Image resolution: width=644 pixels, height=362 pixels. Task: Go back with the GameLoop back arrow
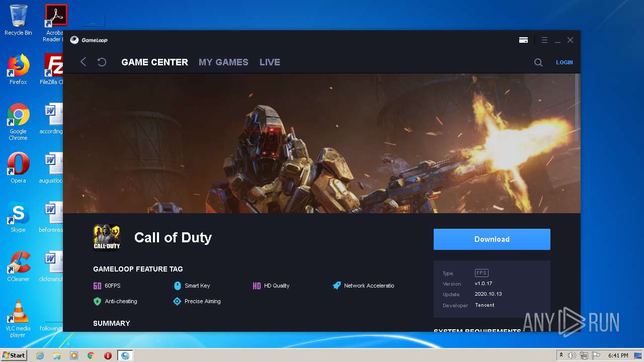click(x=84, y=62)
